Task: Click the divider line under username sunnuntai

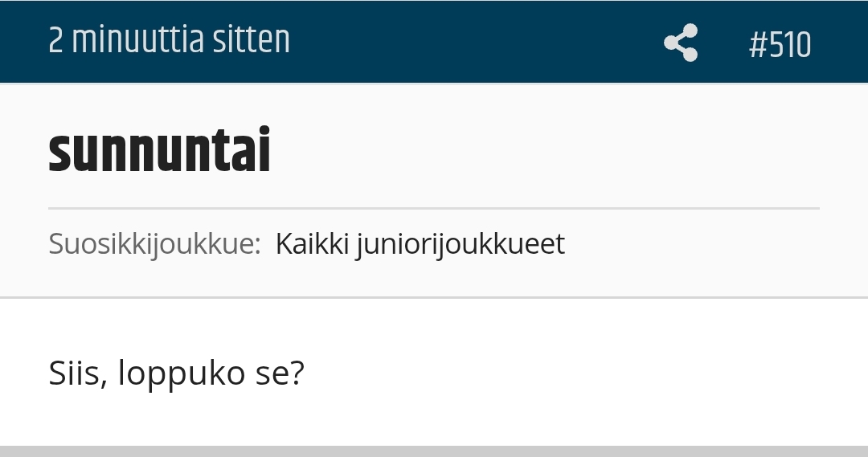Action: [x=434, y=208]
